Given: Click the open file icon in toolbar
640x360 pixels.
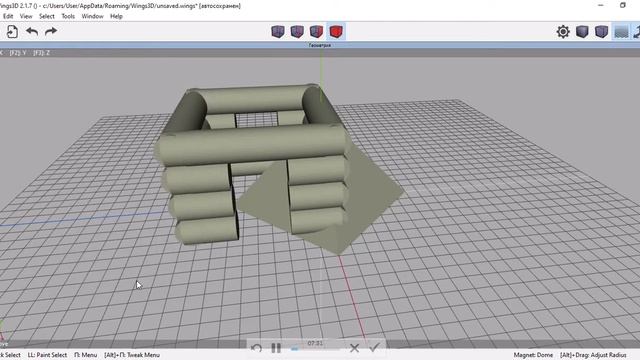Looking at the screenshot, I should (12, 31).
